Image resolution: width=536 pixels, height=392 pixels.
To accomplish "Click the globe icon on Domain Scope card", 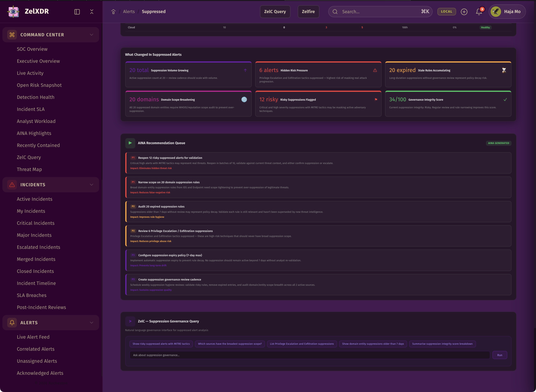I will pos(244,99).
